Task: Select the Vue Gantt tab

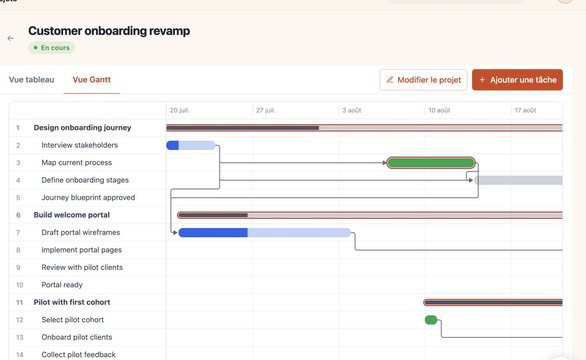Action: click(x=92, y=80)
